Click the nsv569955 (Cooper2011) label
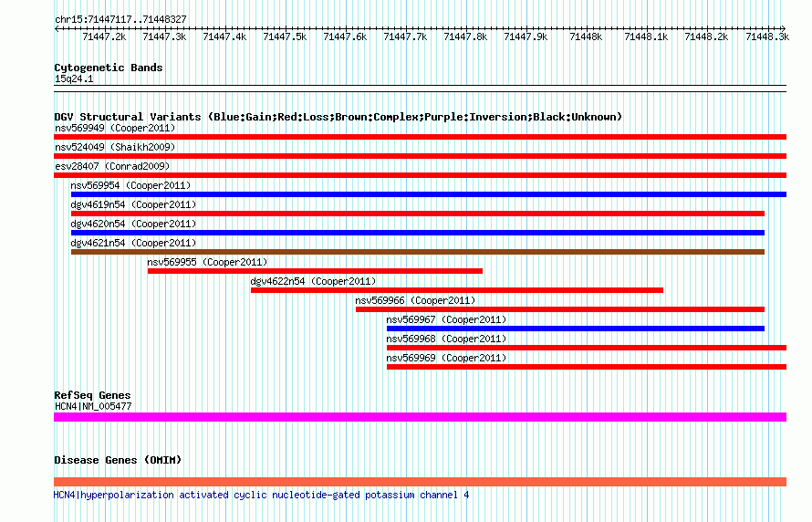Viewport: 812px width, 522px height. click(x=208, y=262)
